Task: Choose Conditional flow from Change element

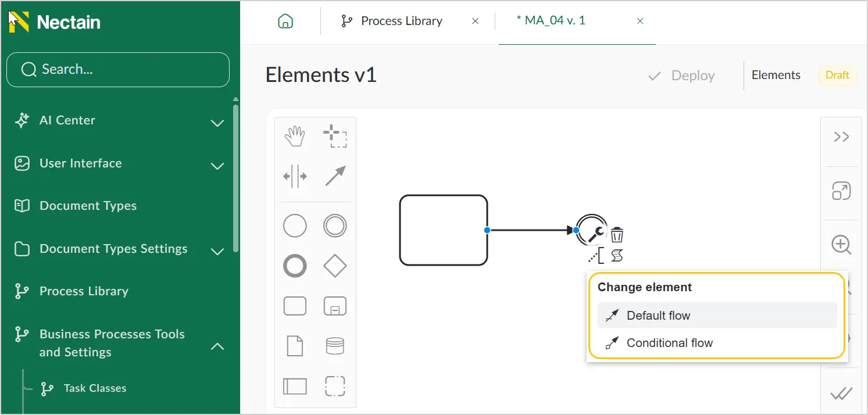Action: pyautogui.click(x=717, y=343)
